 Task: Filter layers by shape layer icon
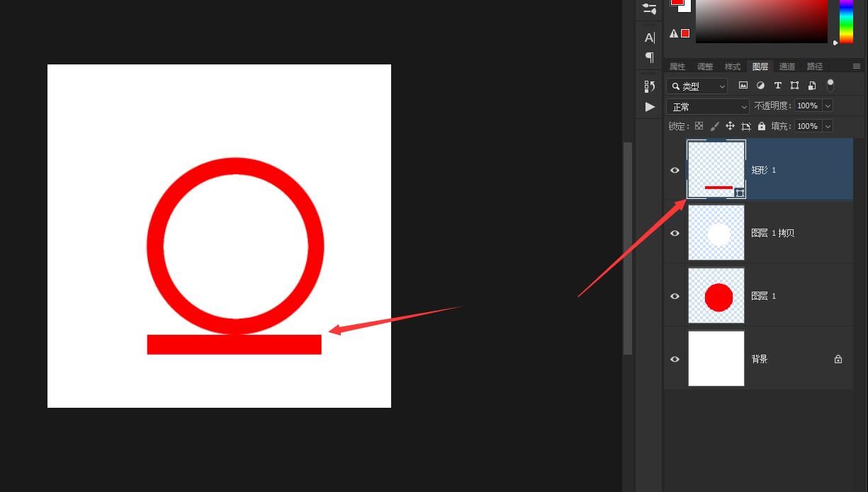pyautogui.click(x=794, y=86)
